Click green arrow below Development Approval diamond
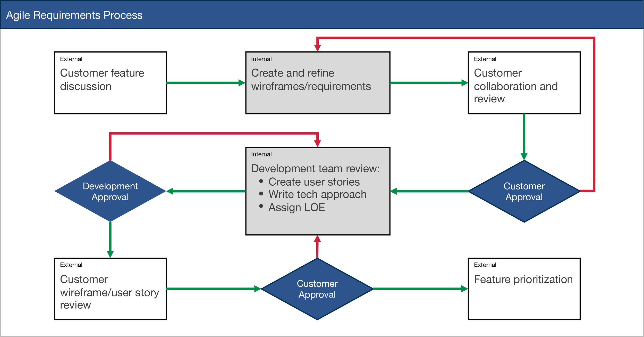Image resolution: width=644 pixels, height=337 pixels. (110, 240)
